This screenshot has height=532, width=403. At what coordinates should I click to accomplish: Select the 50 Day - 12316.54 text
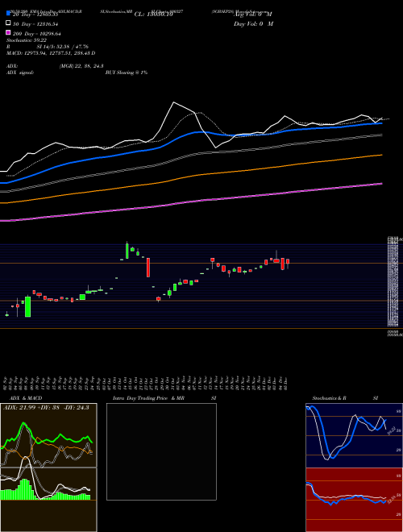[x=35, y=24]
